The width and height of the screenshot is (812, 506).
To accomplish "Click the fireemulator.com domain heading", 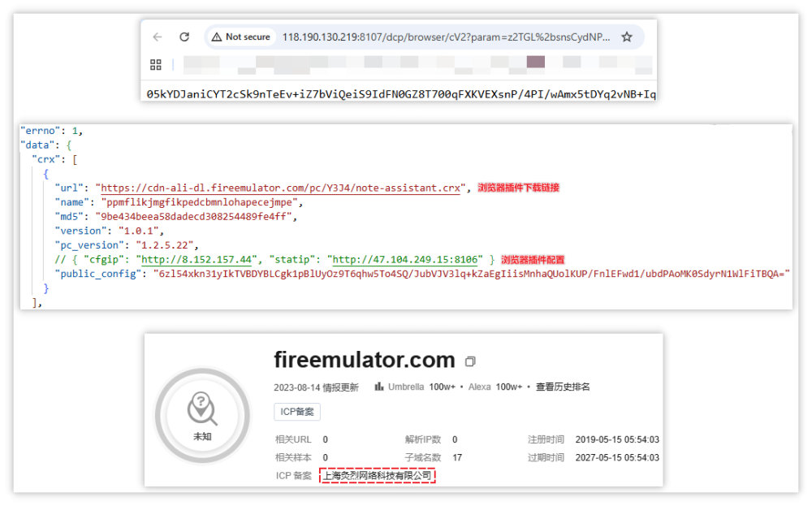I will point(364,360).
